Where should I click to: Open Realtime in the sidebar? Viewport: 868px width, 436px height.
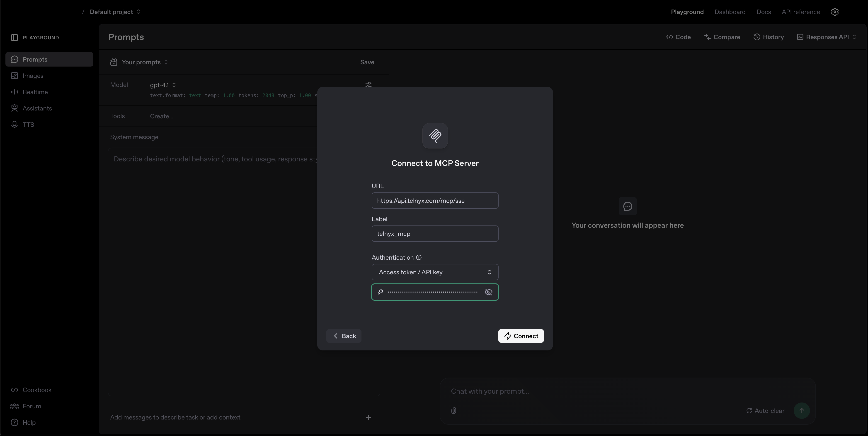click(x=35, y=92)
